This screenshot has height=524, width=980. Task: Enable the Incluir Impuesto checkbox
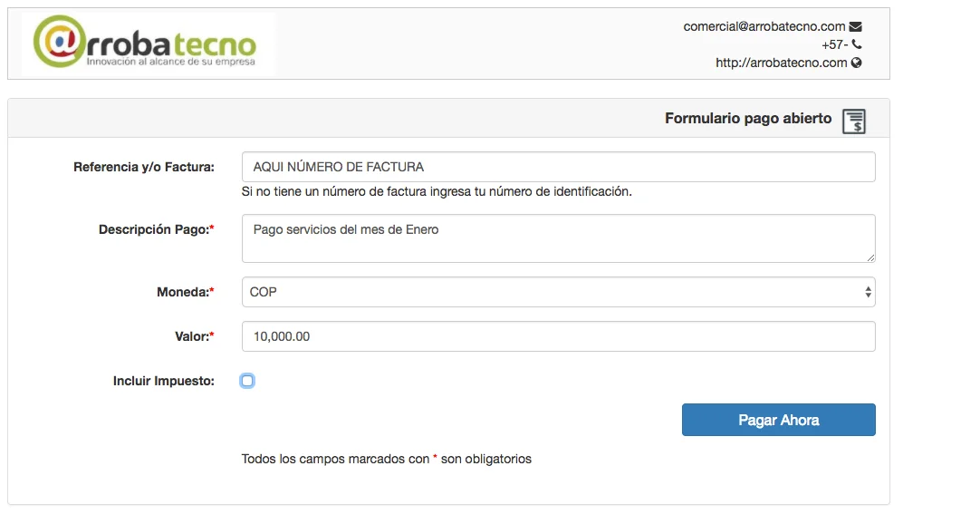(x=247, y=381)
